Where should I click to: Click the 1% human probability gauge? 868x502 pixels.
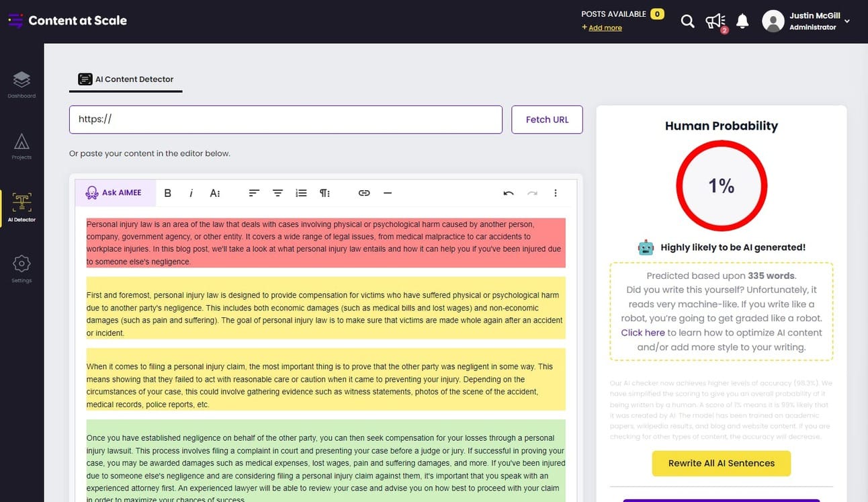(722, 185)
